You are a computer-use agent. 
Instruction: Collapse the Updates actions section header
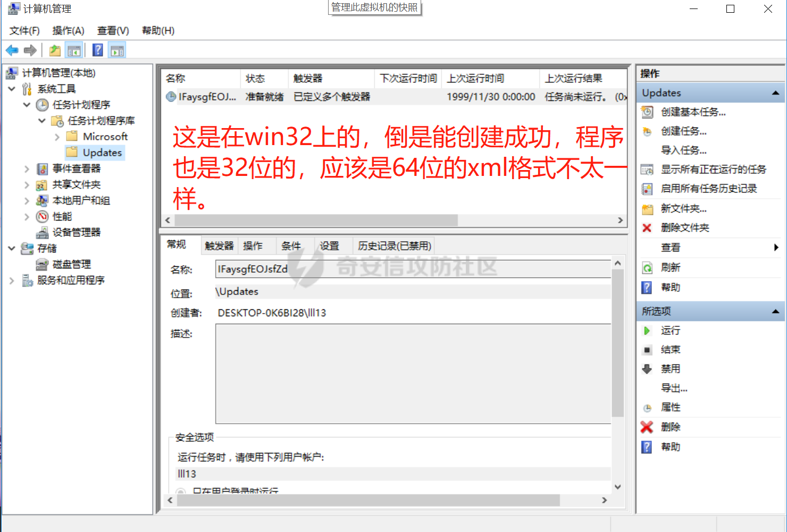[775, 93]
